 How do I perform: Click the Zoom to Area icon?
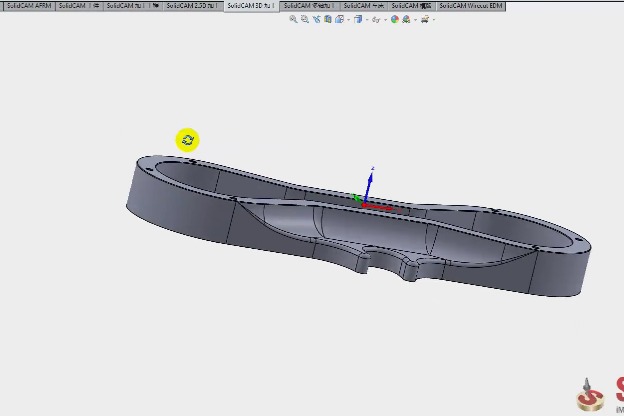pyautogui.click(x=305, y=19)
